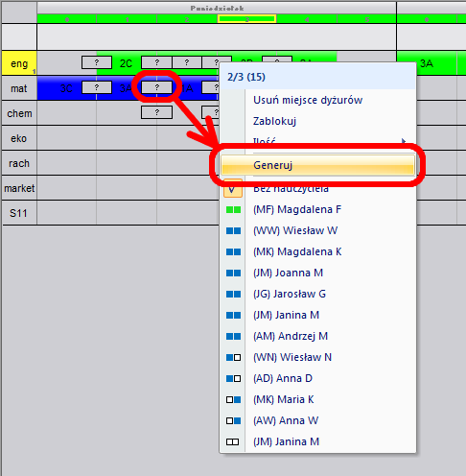Click Zablokuj in the context menu
The width and height of the screenshot is (466, 476).
[x=274, y=121]
